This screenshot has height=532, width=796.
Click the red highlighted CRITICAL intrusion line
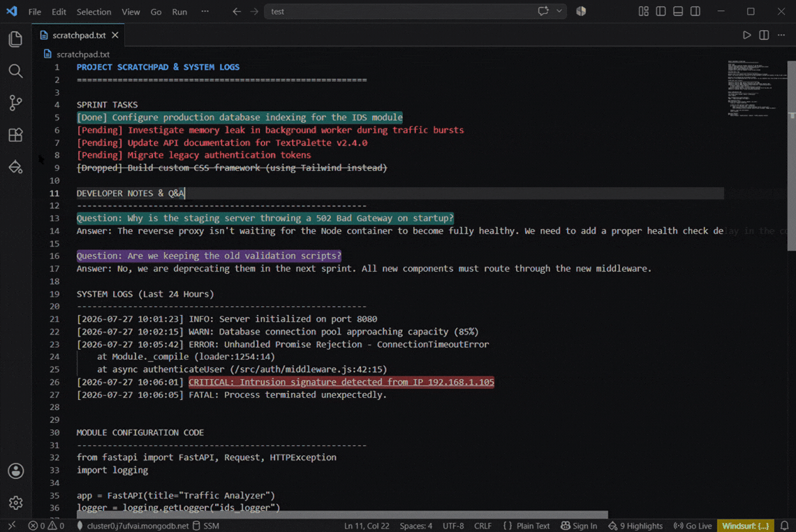coord(341,382)
